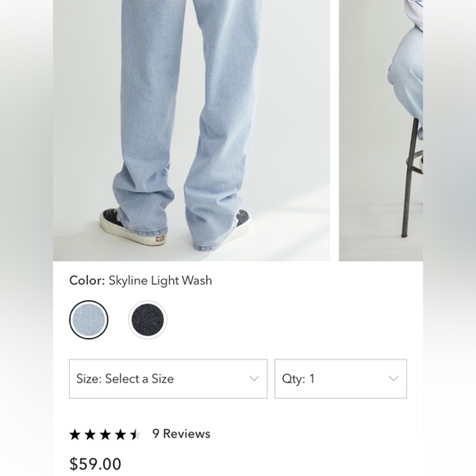Click the star rating icons
Screen dimensions: 476x476
(x=105, y=434)
